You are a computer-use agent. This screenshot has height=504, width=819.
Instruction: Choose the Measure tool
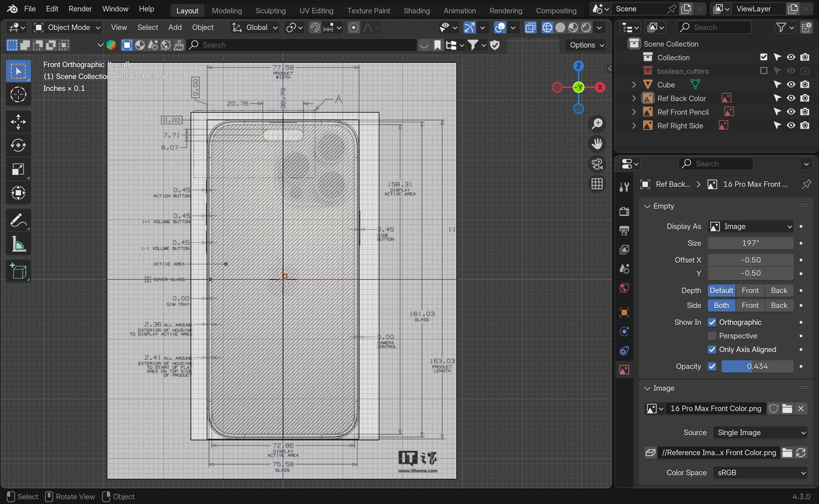coord(19,244)
